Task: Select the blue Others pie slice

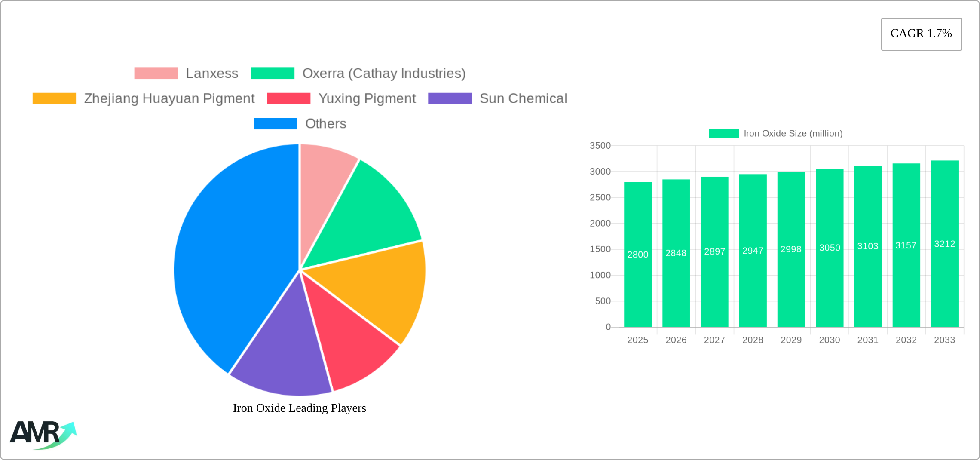Action: tap(232, 258)
